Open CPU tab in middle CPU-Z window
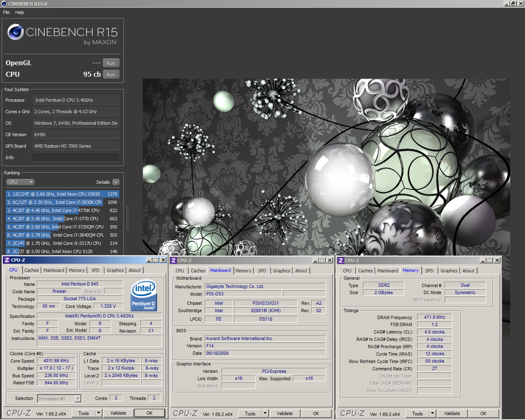 click(180, 271)
